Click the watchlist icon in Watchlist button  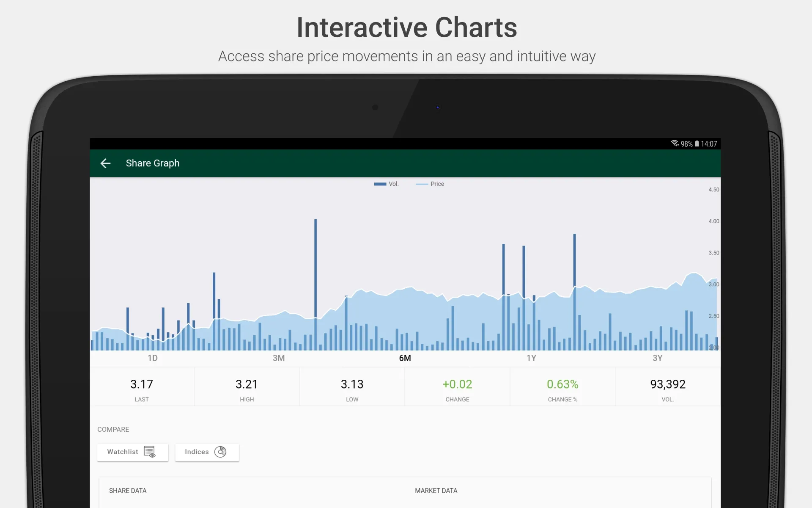pyautogui.click(x=150, y=452)
